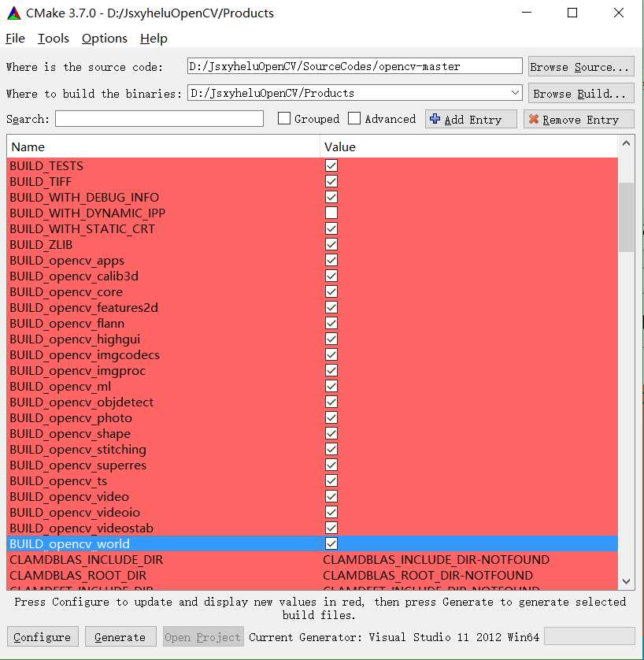The width and height of the screenshot is (644, 660).
Task: Click the Generate button
Action: [x=120, y=636]
